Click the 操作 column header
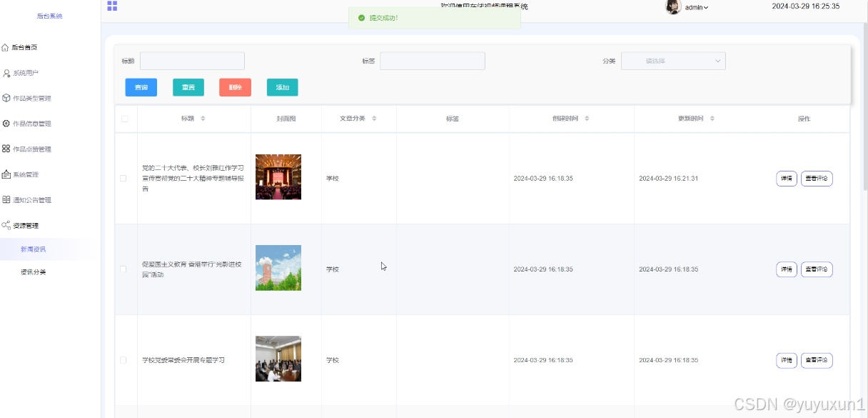The width and height of the screenshot is (868, 418). coord(804,119)
